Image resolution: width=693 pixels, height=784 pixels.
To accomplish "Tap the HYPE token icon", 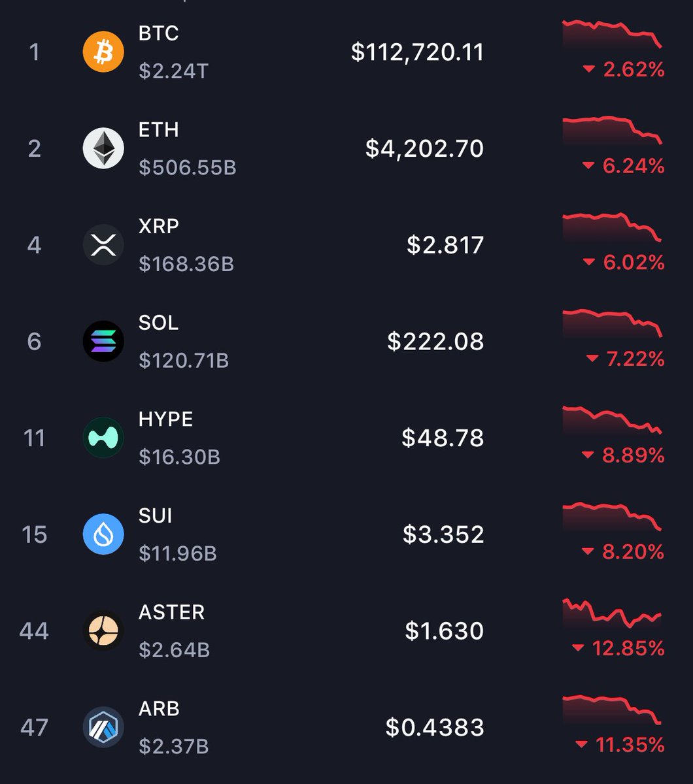I will [103, 438].
